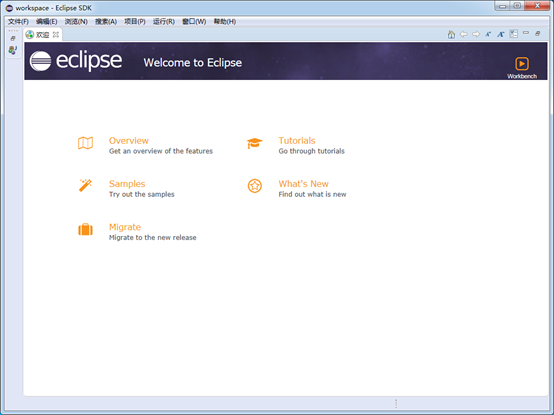Click the What's New star icon
This screenshot has height=415, width=554.
pos(255,186)
